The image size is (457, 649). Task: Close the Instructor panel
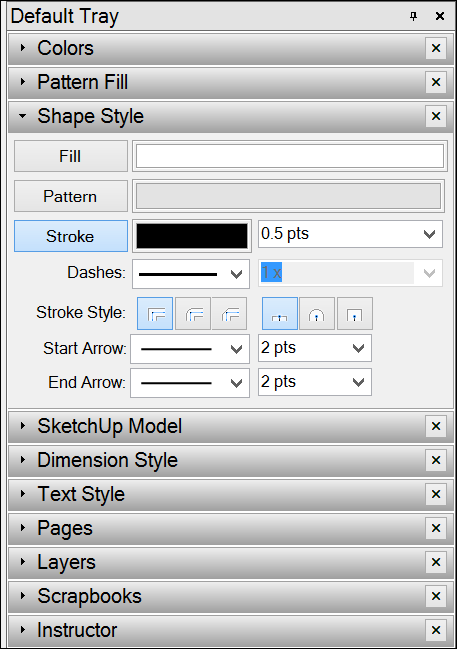436,630
